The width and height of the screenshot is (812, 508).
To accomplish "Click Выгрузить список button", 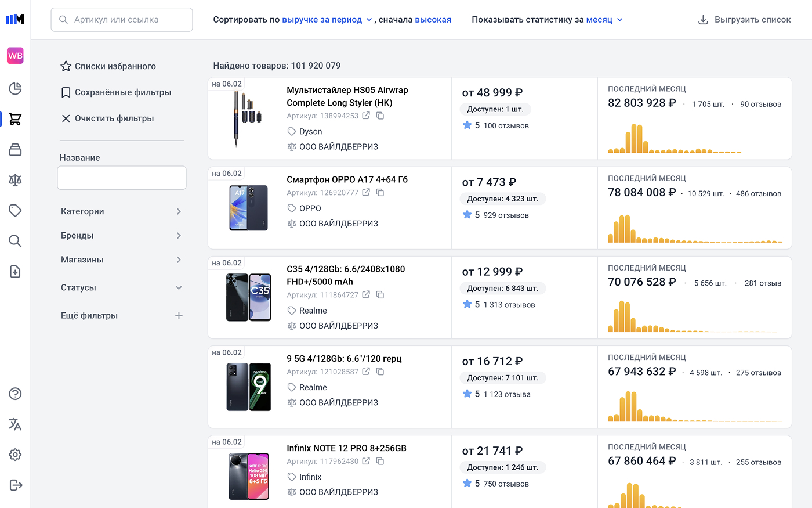I will tap(744, 20).
